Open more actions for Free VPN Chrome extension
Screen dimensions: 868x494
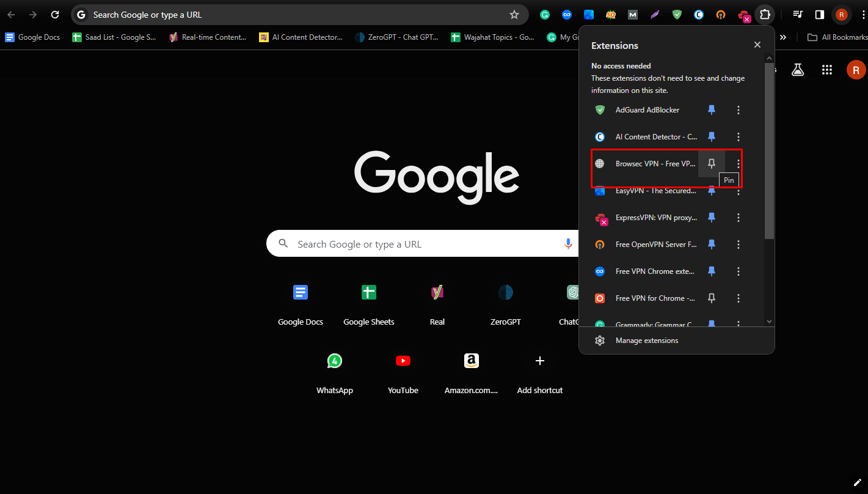tap(739, 271)
